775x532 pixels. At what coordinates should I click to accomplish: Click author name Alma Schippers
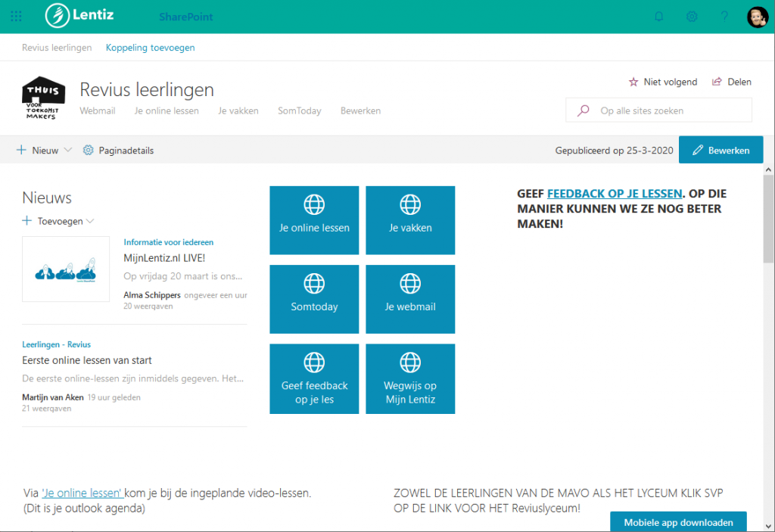[x=151, y=294]
